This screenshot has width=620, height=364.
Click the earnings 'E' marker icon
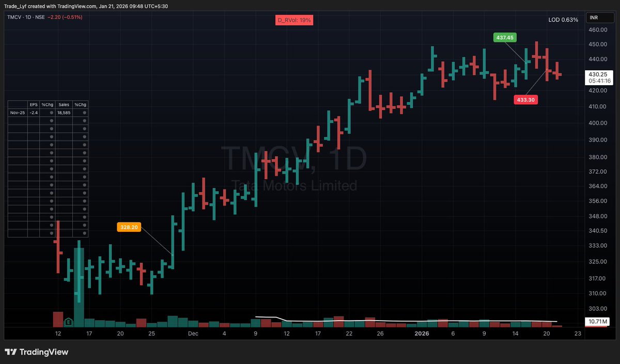pos(68,322)
